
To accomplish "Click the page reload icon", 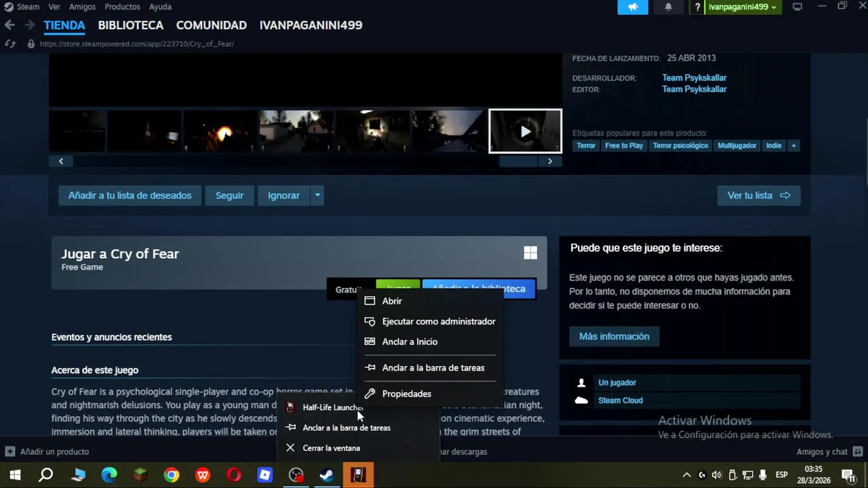I will [x=10, y=43].
